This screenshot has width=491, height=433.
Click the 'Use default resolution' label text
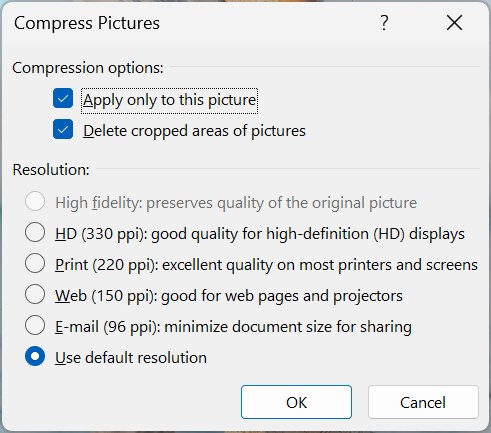(131, 358)
